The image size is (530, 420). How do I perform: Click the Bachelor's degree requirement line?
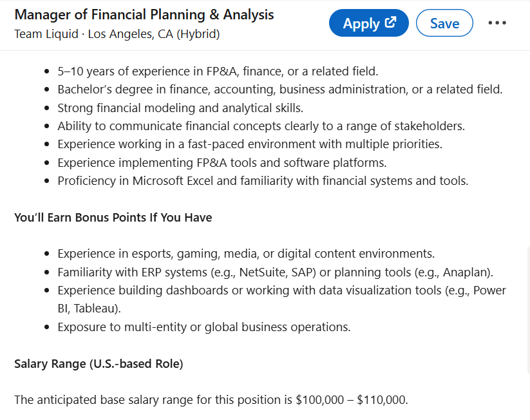(280, 90)
